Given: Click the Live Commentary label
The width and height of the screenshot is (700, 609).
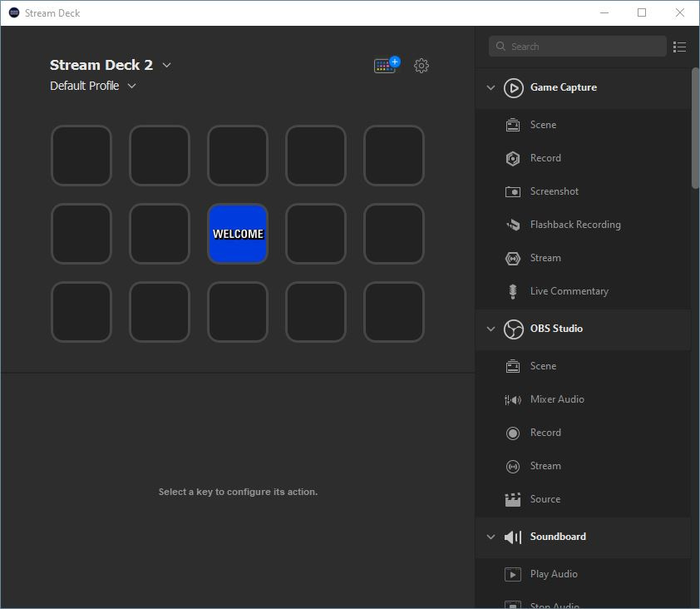Looking at the screenshot, I should (x=569, y=291).
